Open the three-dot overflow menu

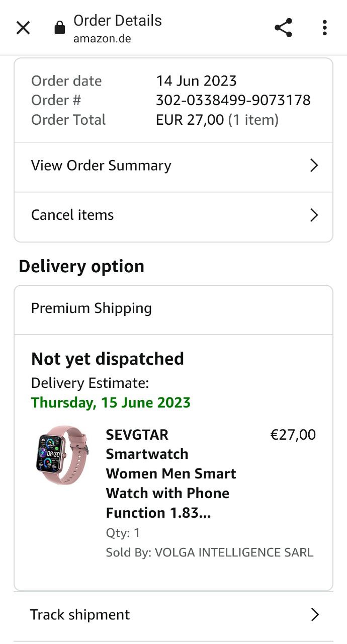click(325, 28)
